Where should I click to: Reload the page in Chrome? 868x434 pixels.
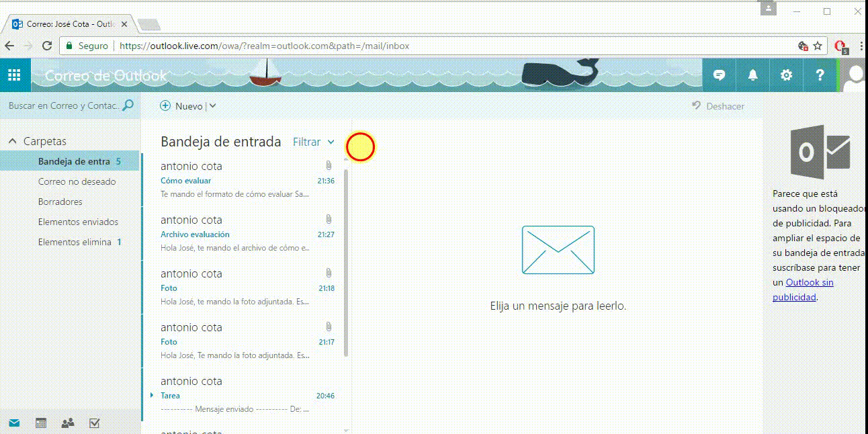pyautogui.click(x=47, y=46)
